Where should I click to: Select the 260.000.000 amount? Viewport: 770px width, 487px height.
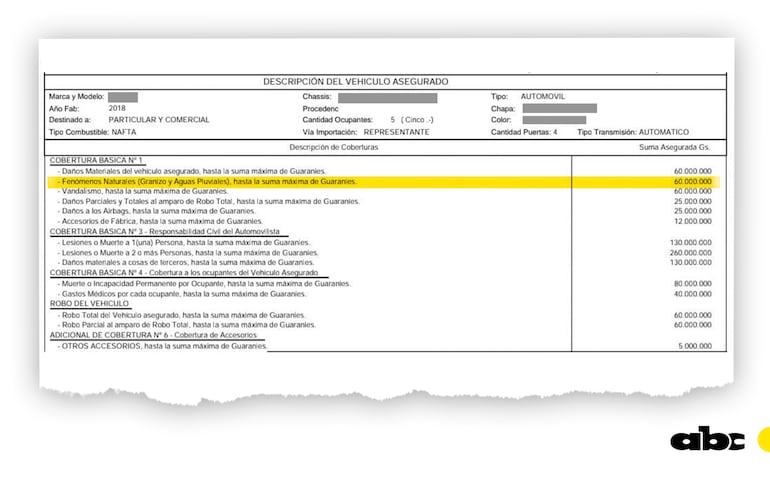pyautogui.click(x=690, y=253)
